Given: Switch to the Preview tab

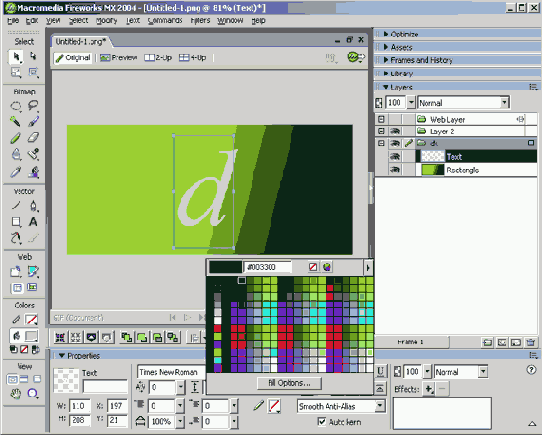Looking at the screenshot, I should click(x=118, y=57).
